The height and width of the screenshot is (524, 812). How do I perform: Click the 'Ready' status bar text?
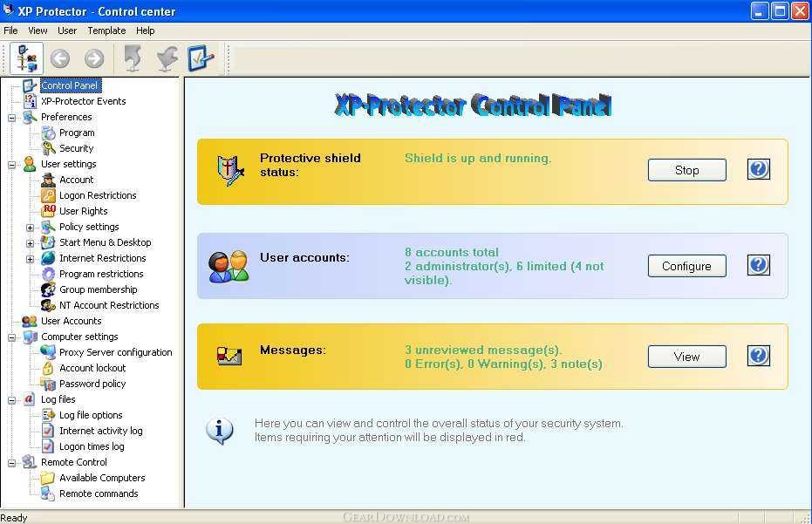pos(14,518)
